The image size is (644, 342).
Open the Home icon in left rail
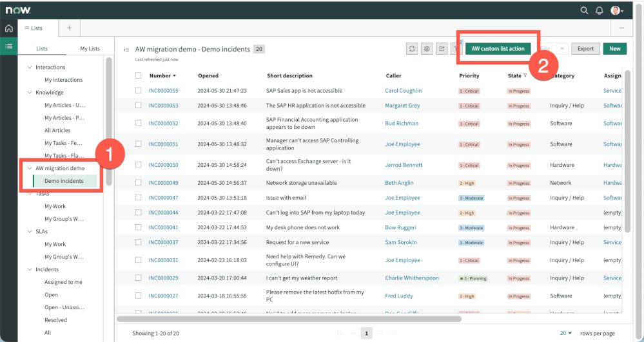(x=9, y=28)
